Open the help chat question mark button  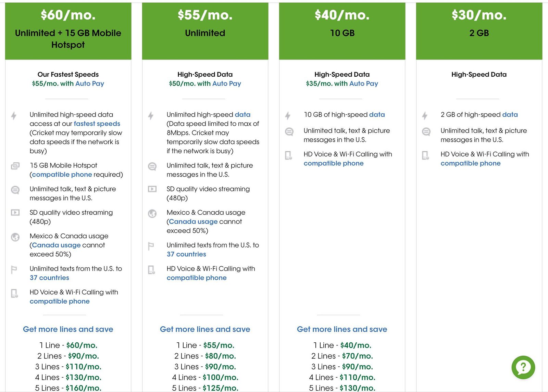tap(523, 367)
